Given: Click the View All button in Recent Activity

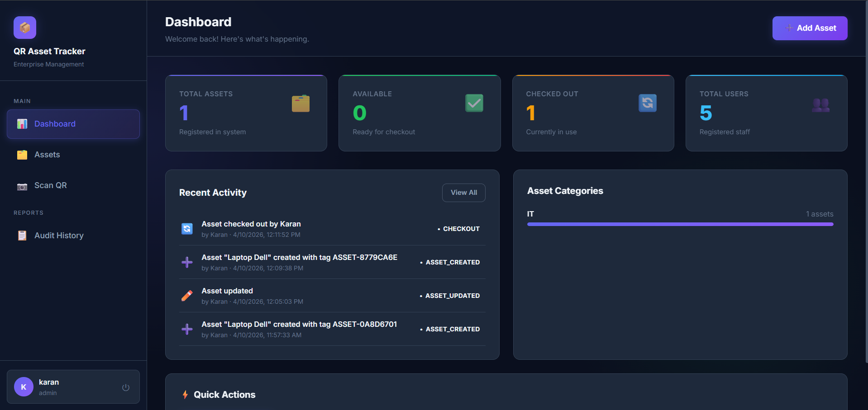Looking at the screenshot, I should point(463,193).
